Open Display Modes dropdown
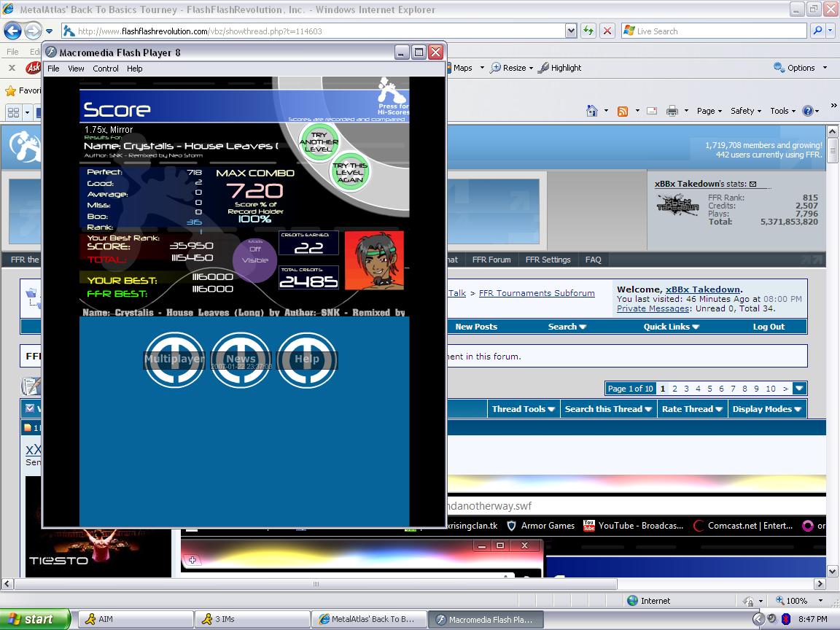840x630 pixels. click(x=767, y=409)
